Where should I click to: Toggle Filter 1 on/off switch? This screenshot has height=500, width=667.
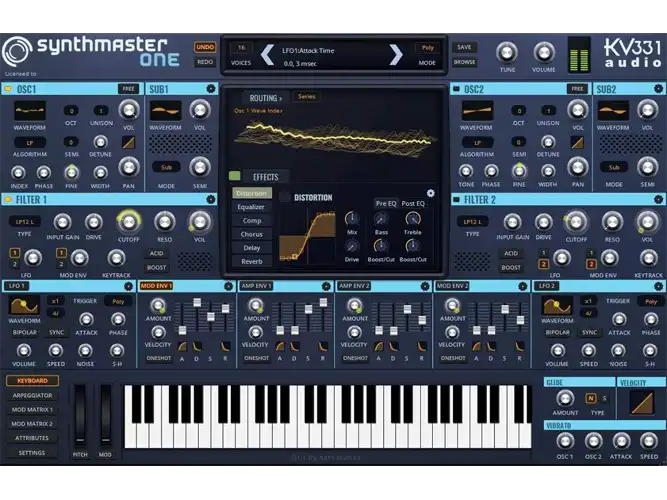tap(8, 199)
